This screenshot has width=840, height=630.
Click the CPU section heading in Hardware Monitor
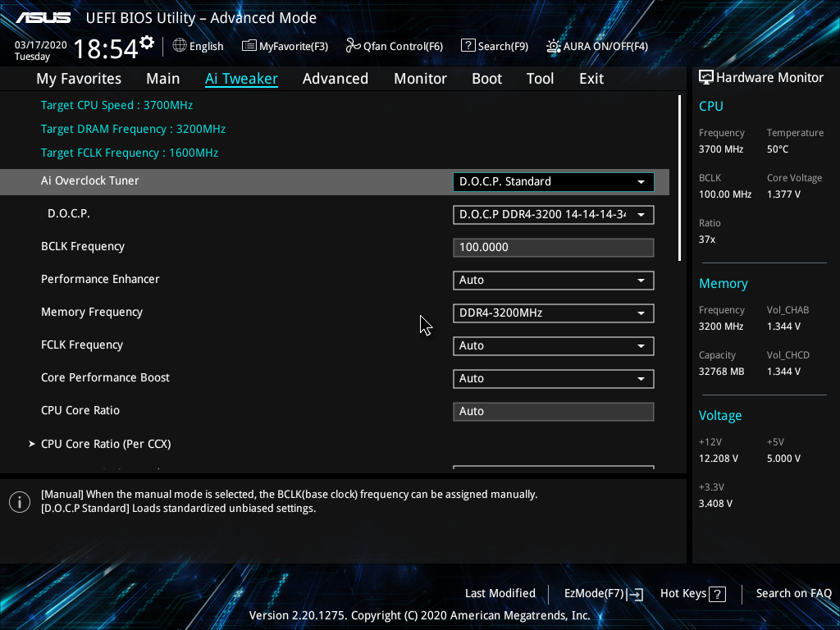[x=711, y=106]
